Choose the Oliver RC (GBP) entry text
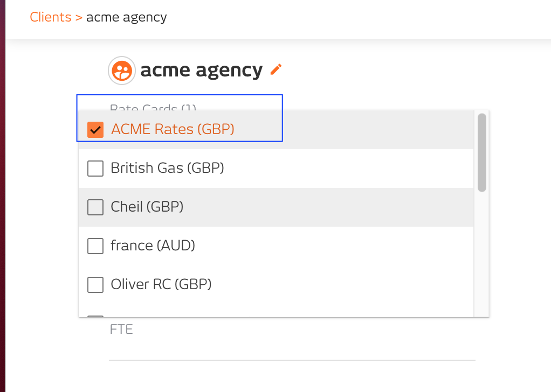Viewport: 551px width, 392px height. pyautogui.click(x=161, y=284)
